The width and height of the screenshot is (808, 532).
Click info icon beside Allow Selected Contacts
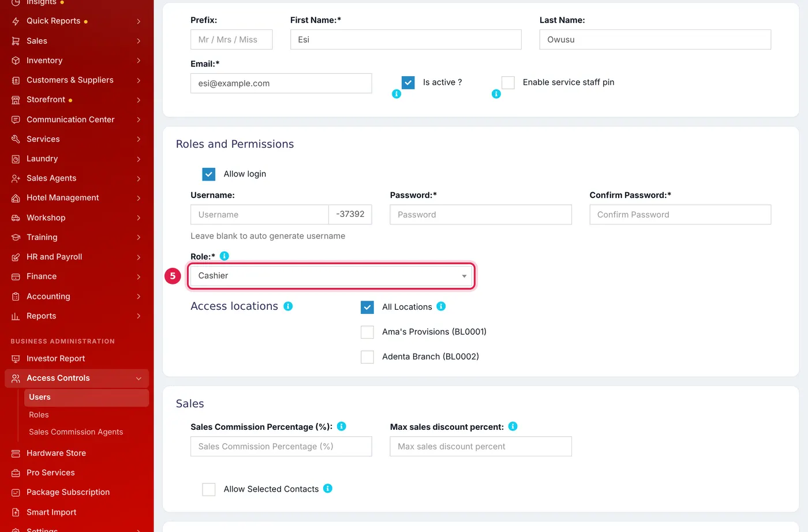[328, 488]
